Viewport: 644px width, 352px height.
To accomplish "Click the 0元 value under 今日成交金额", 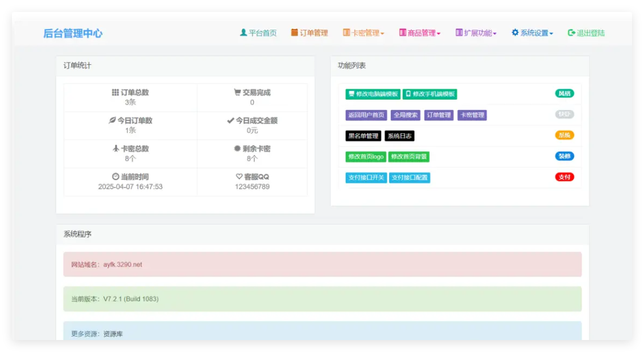I will tap(252, 130).
